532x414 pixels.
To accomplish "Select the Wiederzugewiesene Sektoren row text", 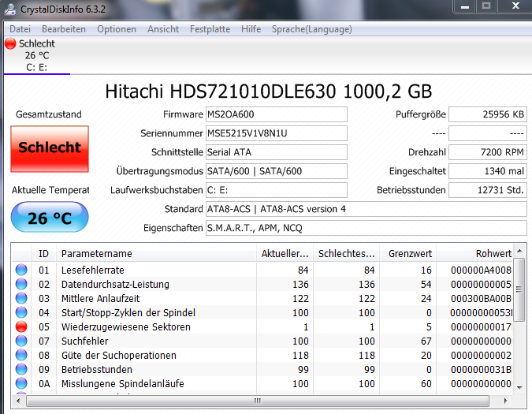I will click(x=126, y=326).
